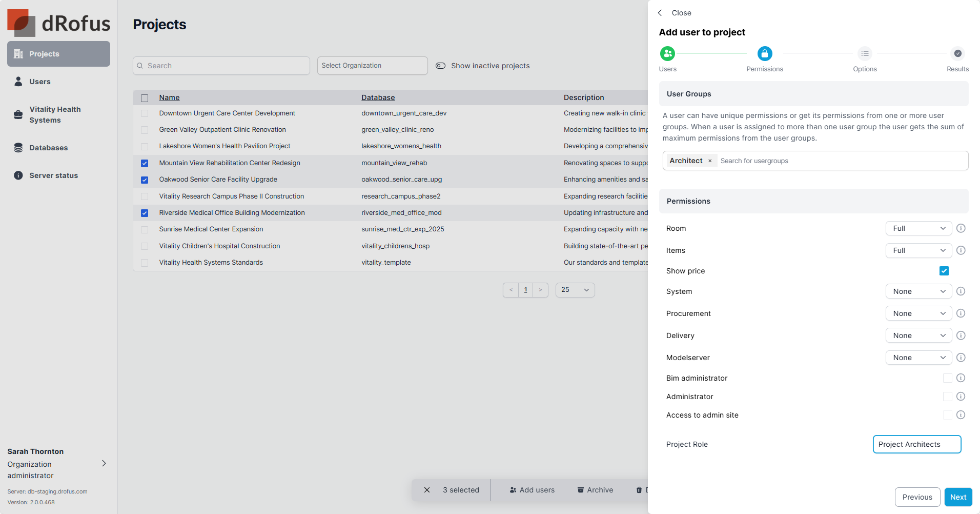Open the Room permission dropdown
Screen dimensions: 980x514
click(918, 228)
